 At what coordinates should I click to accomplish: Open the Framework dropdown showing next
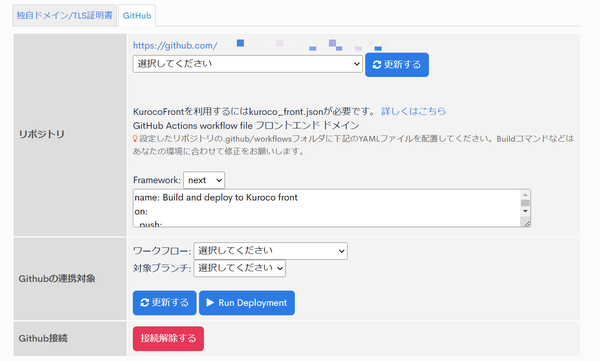pyautogui.click(x=204, y=180)
